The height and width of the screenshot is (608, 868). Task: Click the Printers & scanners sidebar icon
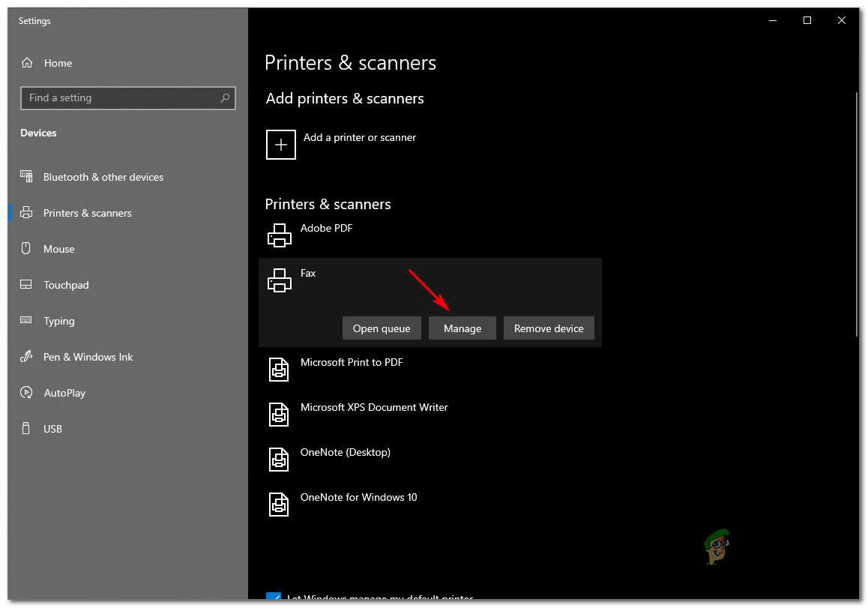tap(26, 213)
